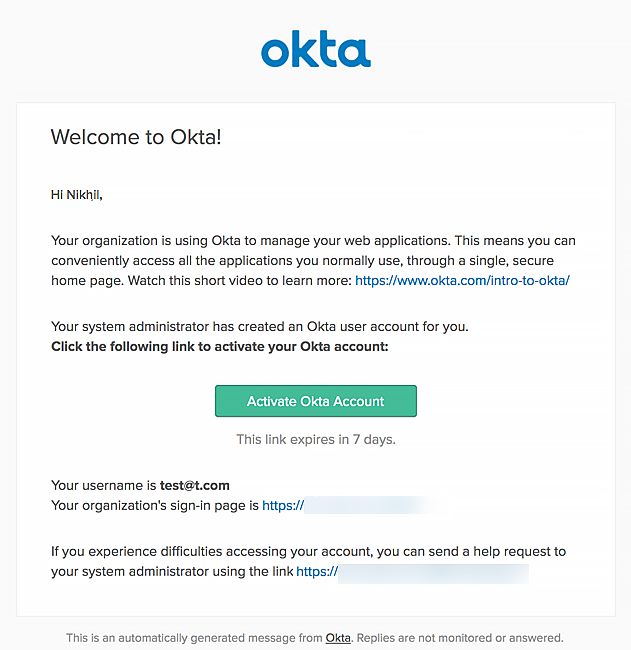Click the blurred portion of the sign-in URL
Viewport: 631px width, 650px height.
point(369,505)
